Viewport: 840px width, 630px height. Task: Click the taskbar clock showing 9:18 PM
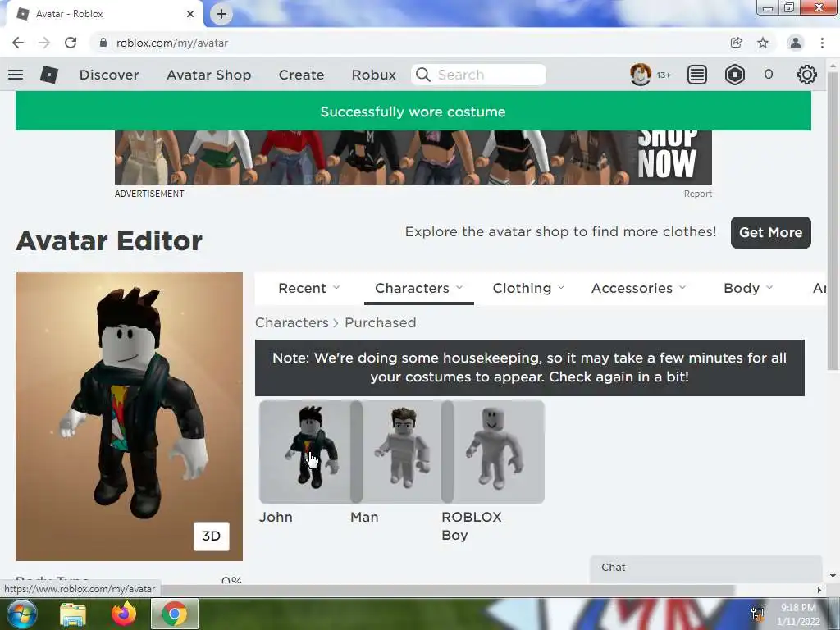pos(798,614)
